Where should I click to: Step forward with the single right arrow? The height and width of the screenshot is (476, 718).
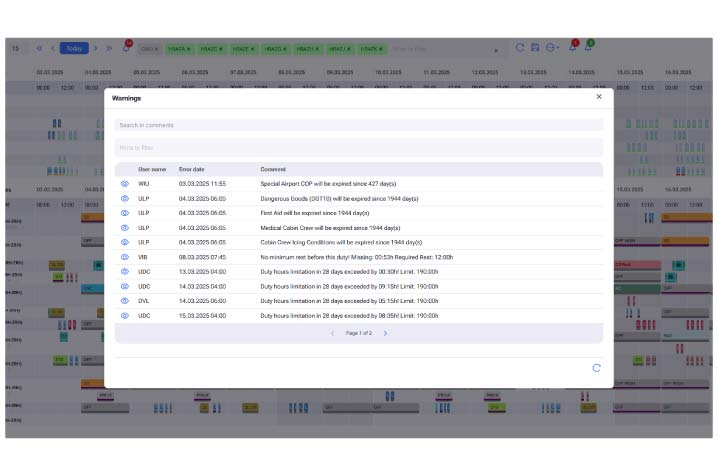tap(96, 49)
